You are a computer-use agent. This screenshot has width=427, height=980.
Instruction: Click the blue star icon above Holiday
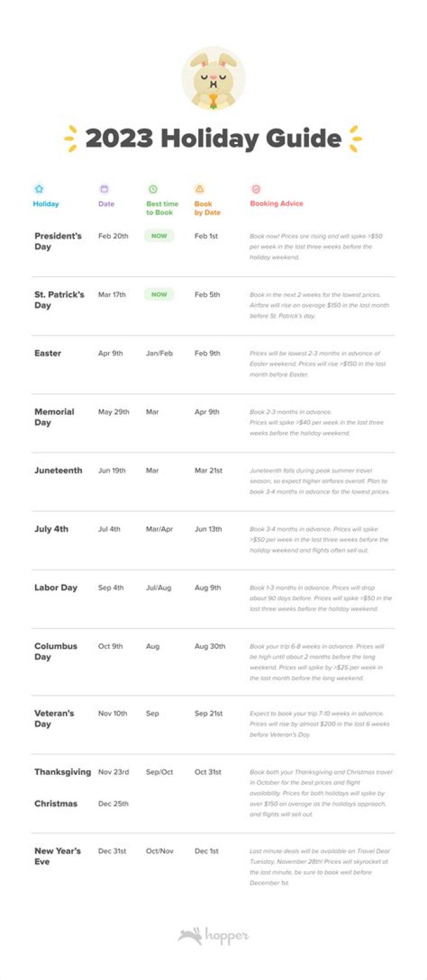coord(39,189)
